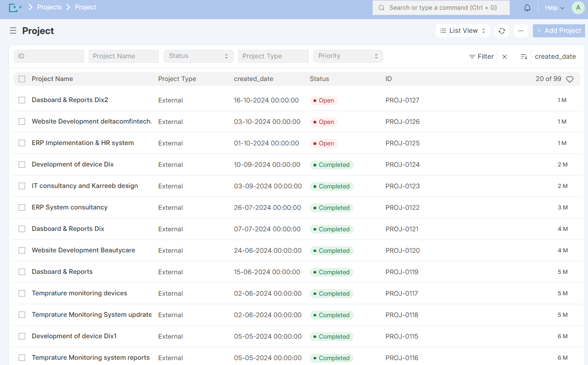Open the List View switcher dropdown
Screen dimensions: 588x365
pyautogui.click(x=462, y=31)
